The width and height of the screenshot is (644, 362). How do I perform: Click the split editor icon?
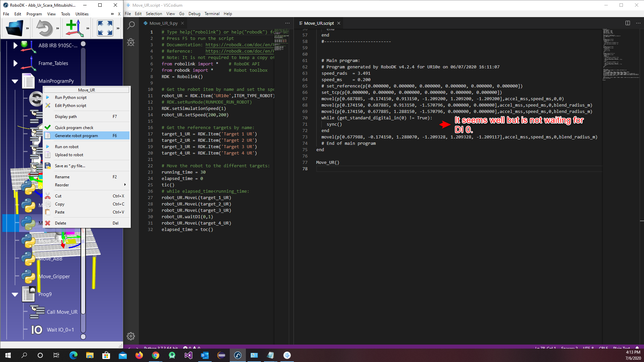(x=628, y=23)
